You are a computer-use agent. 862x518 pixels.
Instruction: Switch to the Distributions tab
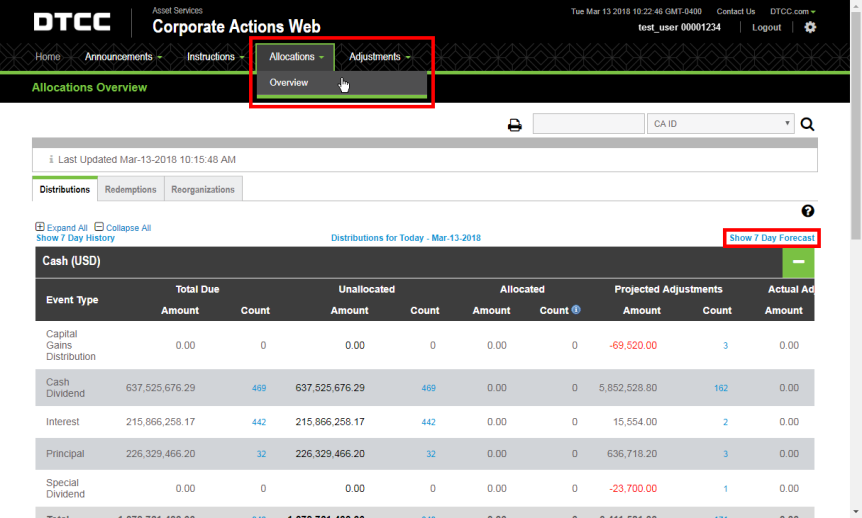point(65,189)
